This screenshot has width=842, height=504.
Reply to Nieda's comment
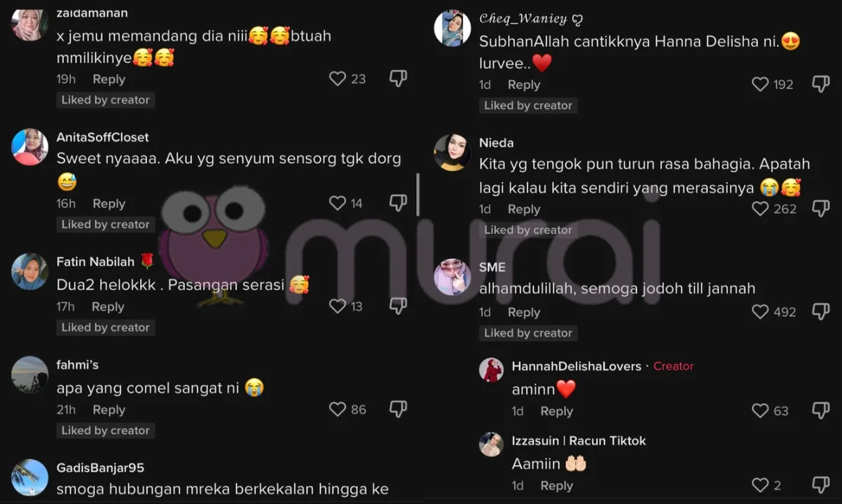click(x=524, y=209)
